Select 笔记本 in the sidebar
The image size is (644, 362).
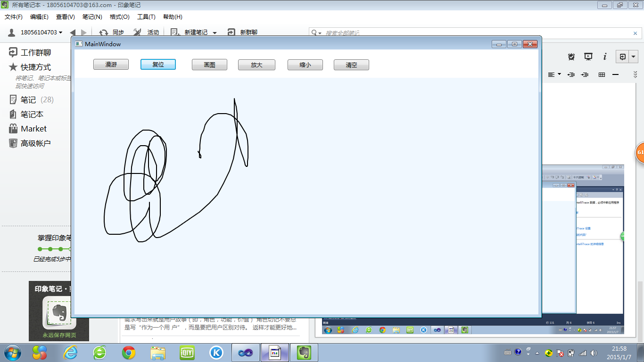click(x=26, y=115)
